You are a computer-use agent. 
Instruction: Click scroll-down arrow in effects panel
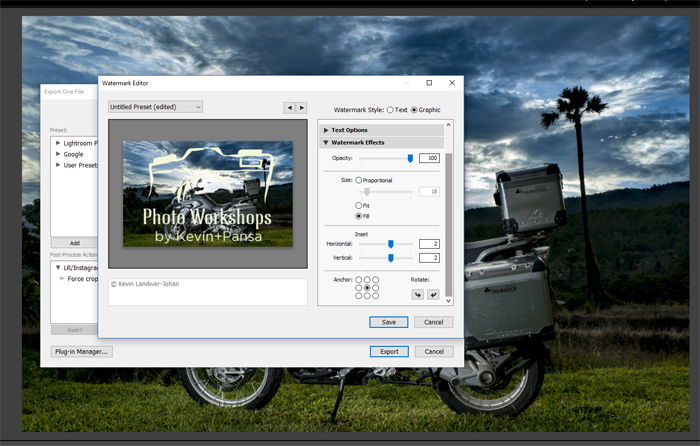point(449,301)
